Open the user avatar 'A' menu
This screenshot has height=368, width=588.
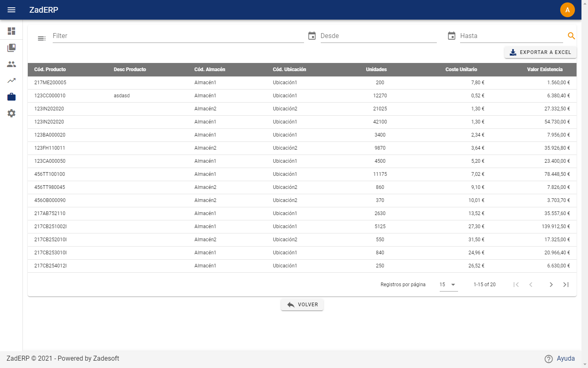pyautogui.click(x=568, y=10)
